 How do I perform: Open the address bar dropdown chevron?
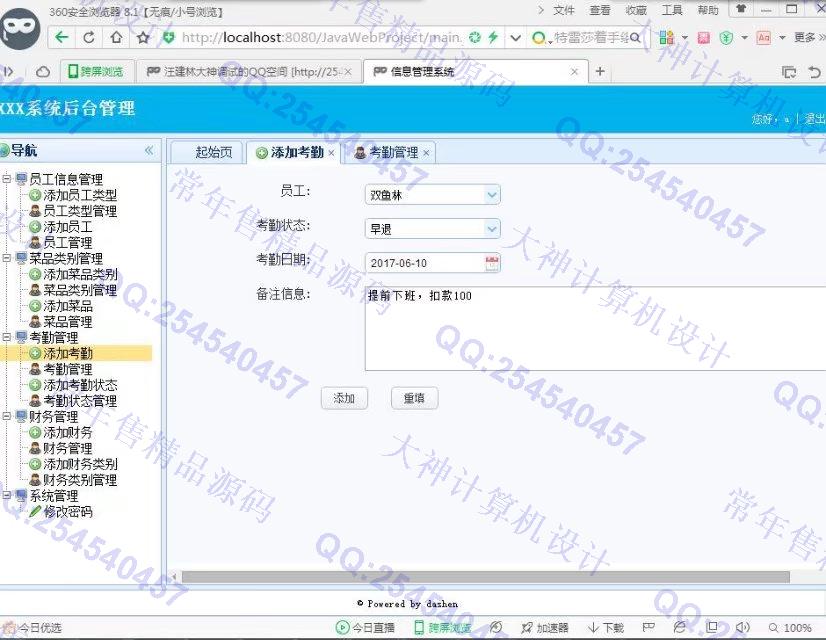[516, 37]
